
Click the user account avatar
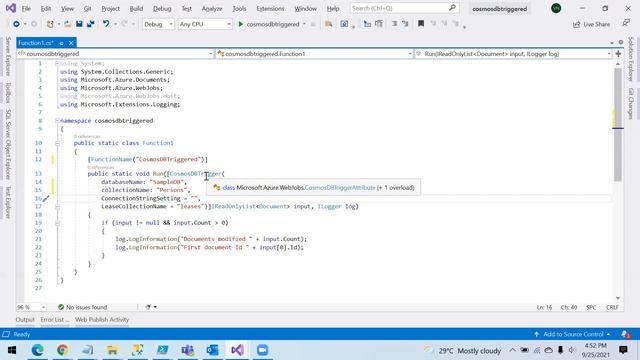coord(556,8)
